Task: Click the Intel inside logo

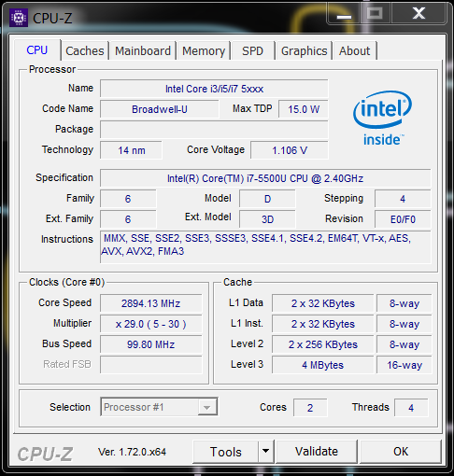Action: [382, 119]
